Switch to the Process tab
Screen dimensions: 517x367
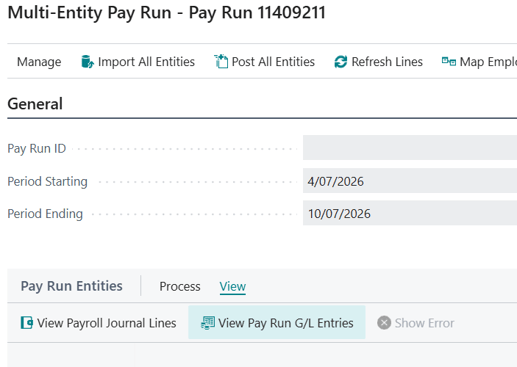point(180,286)
